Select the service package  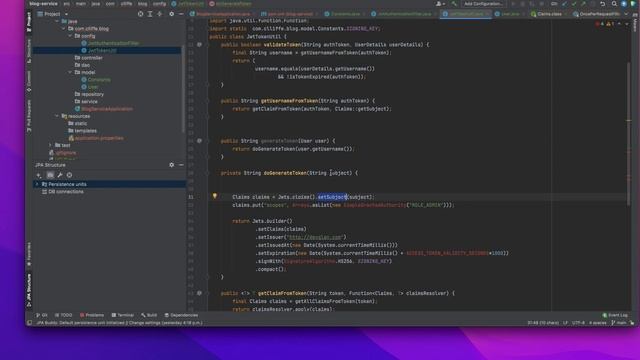[86, 102]
